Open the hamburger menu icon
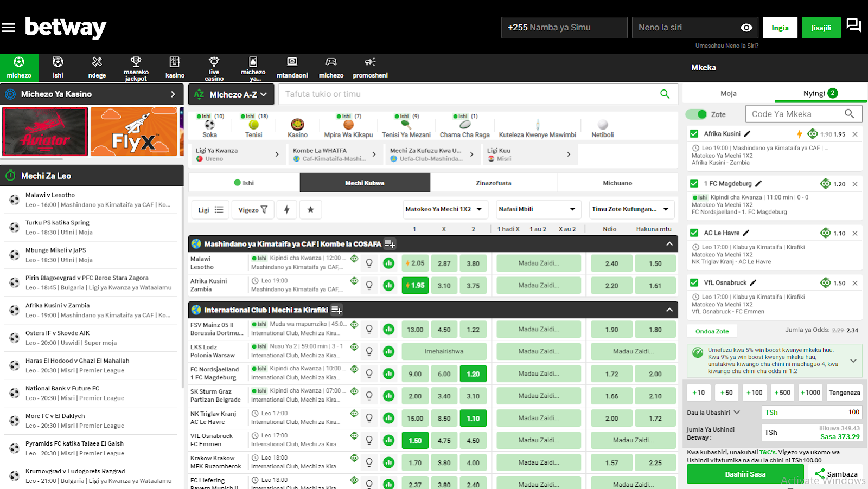 8,28
